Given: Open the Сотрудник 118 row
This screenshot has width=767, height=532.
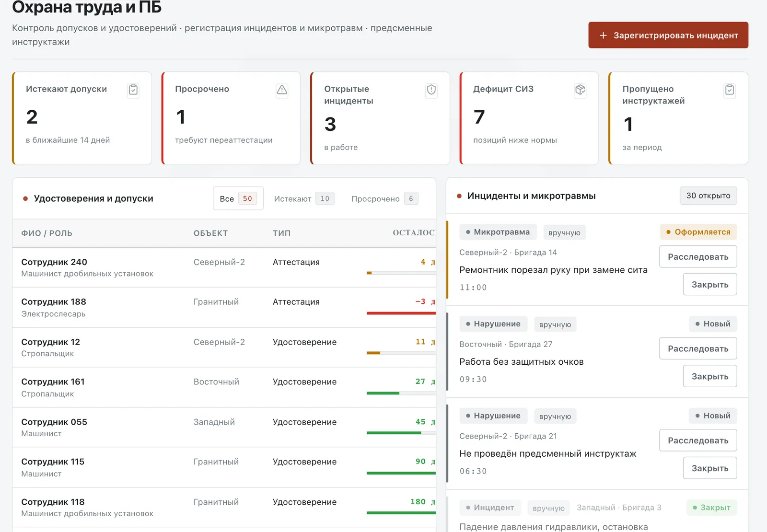Looking at the screenshot, I should [224, 508].
